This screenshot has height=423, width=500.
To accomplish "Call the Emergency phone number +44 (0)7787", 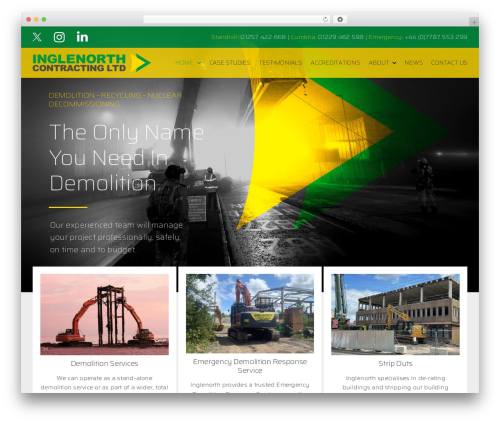I will (436, 37).
